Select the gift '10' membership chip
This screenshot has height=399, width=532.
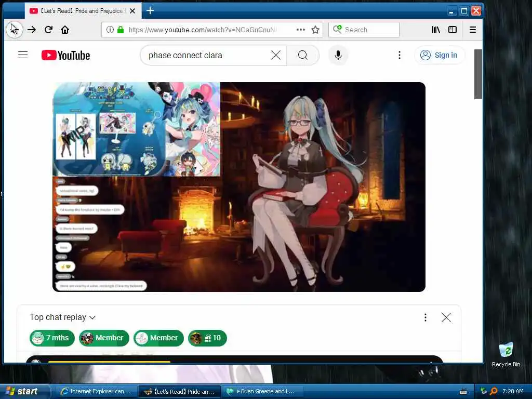point(207,338)
